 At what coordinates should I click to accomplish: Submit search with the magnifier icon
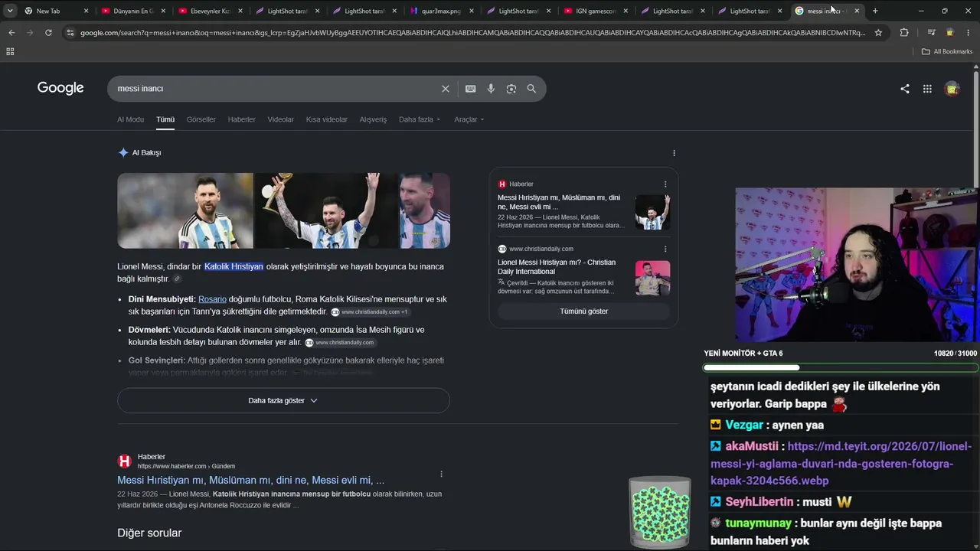coord(531,89)
